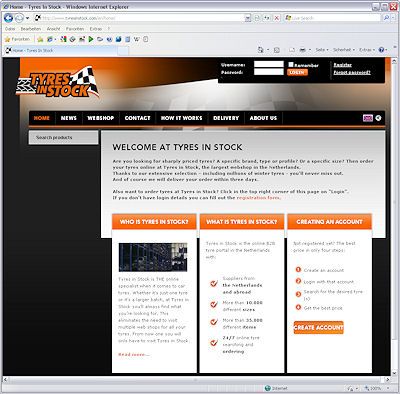Open the Favoriten menu
Image resolution: width=400 pixels, height=394 pixels.
click(x=75, y=29)
